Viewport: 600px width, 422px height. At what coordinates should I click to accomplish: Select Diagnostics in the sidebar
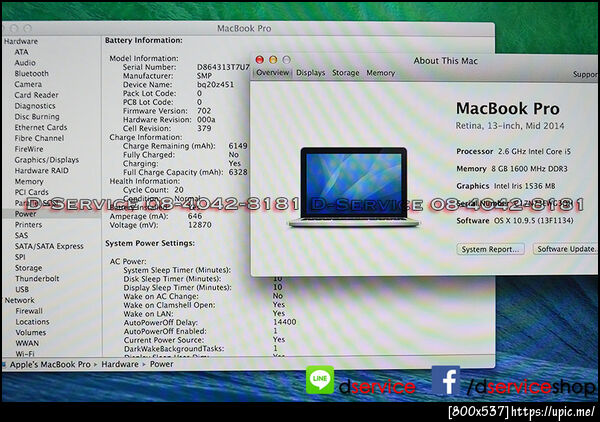(35, 106)
